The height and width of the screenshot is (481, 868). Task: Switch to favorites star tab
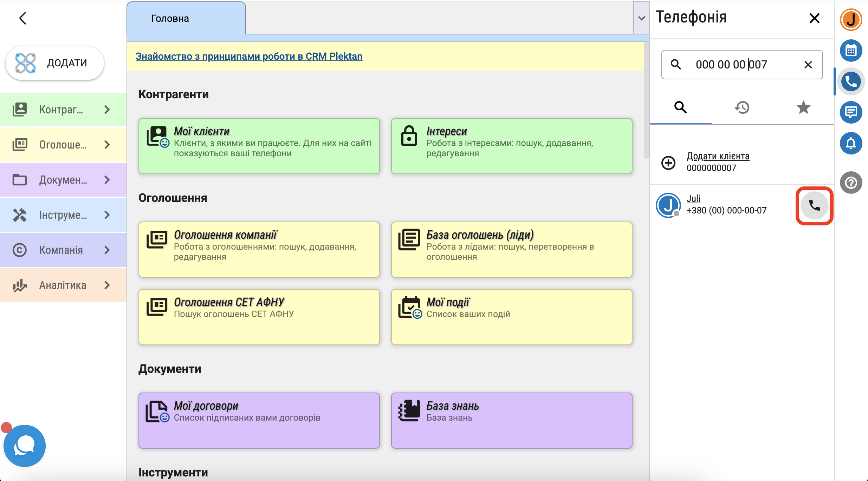click(803, 107)
